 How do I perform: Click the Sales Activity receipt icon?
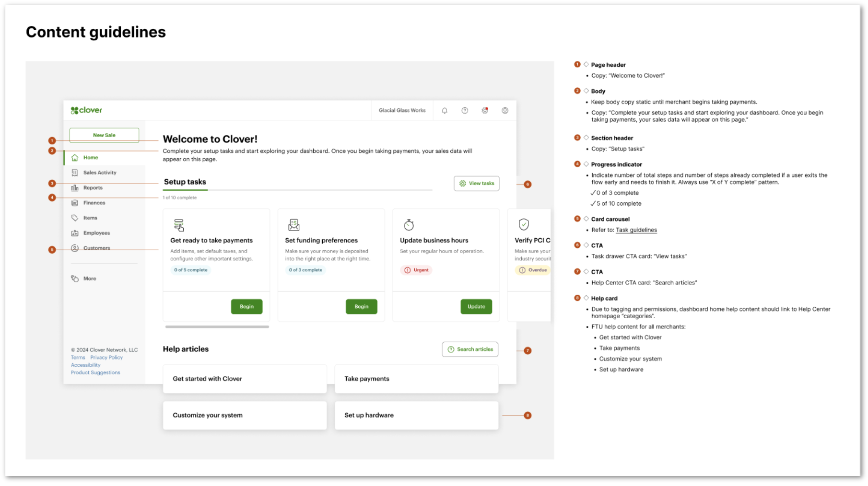(75, 173)
